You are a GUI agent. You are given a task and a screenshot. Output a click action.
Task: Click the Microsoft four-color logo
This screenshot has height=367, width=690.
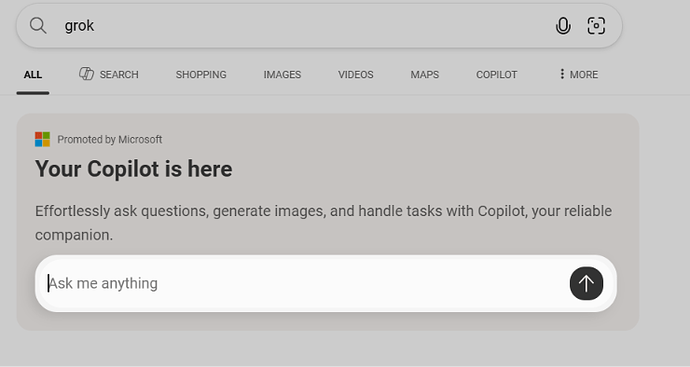tap(42, 139)
